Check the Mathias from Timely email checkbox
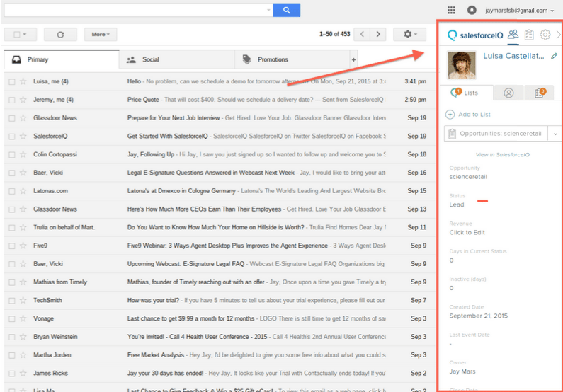563x392 pixels. tap(12, 282)
